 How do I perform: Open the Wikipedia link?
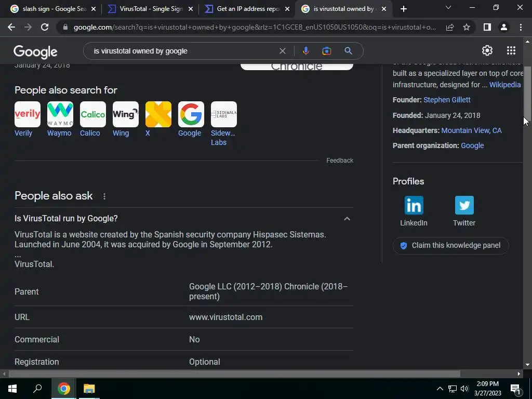(x=504, y=85)
